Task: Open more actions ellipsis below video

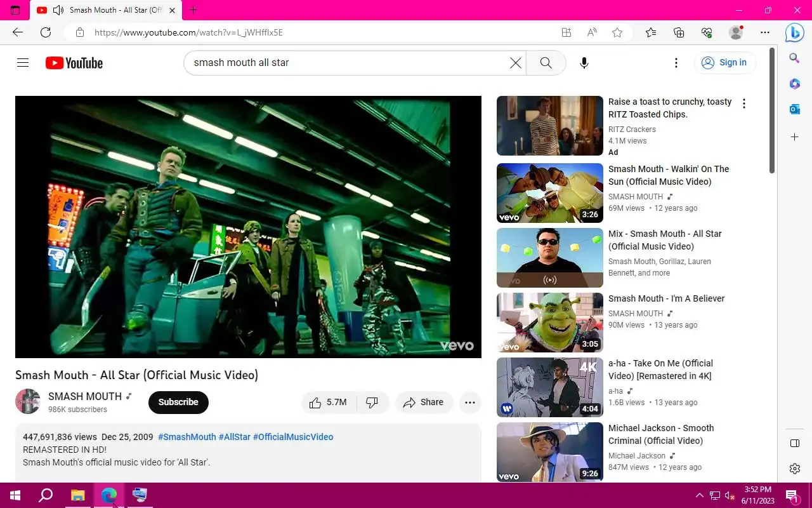Action: tap(470, 402)
